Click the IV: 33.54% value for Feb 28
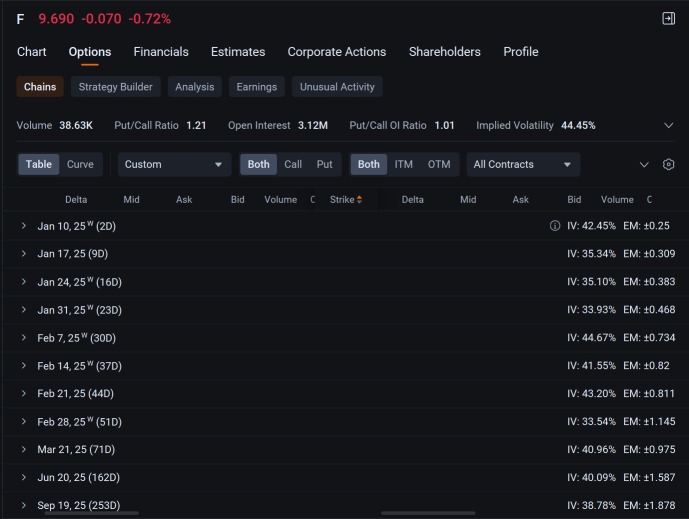This screenshot has width=689, height=519. pos(591,421)
